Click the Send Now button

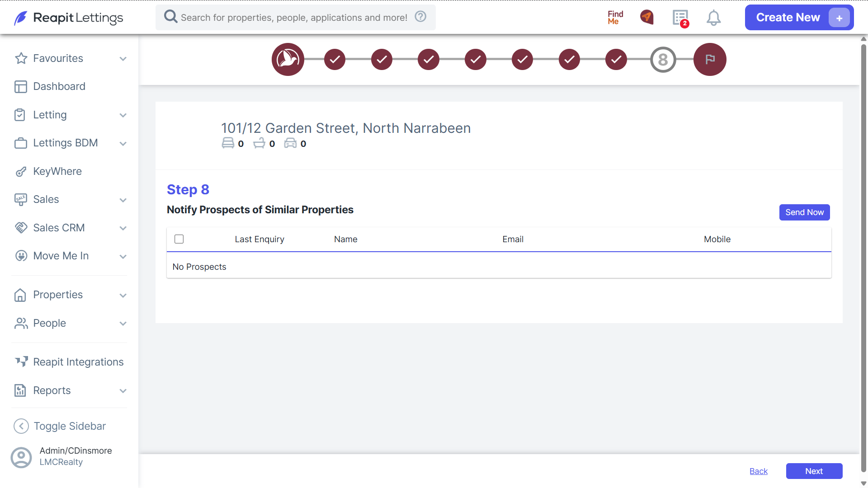(804, 212)
